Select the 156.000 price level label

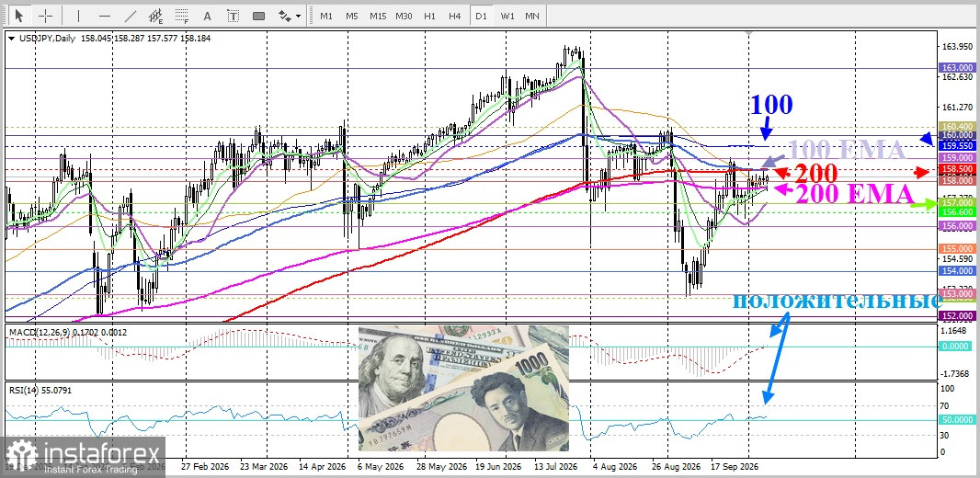[x=957, y=225]
